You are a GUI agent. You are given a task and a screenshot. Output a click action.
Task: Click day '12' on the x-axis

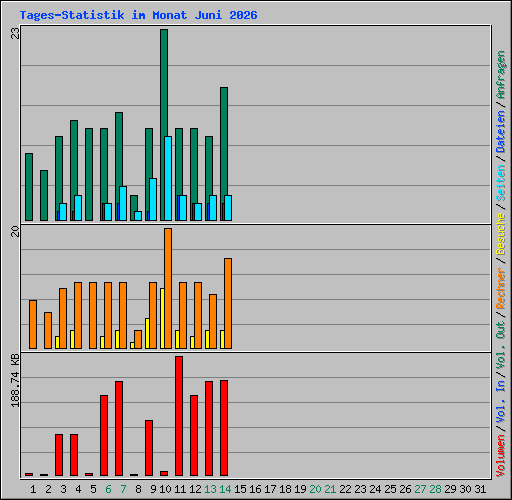point(195,489)
